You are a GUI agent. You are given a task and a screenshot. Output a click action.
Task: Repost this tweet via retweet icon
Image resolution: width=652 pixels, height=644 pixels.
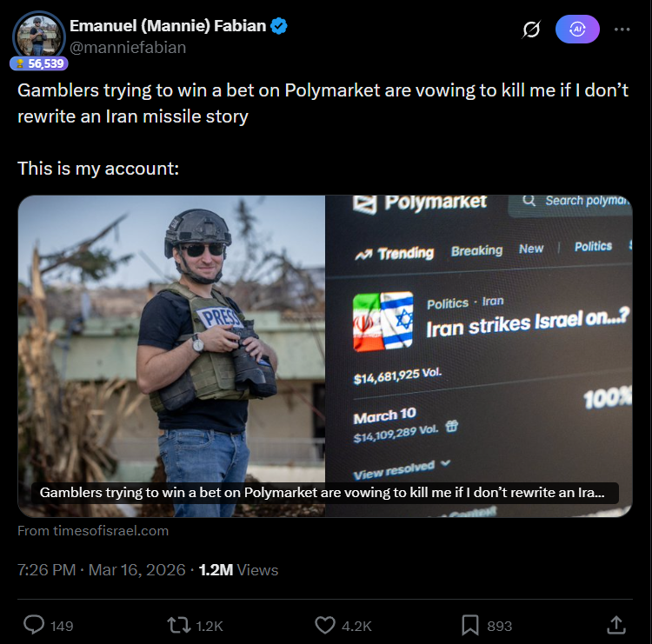pos(177,625)
